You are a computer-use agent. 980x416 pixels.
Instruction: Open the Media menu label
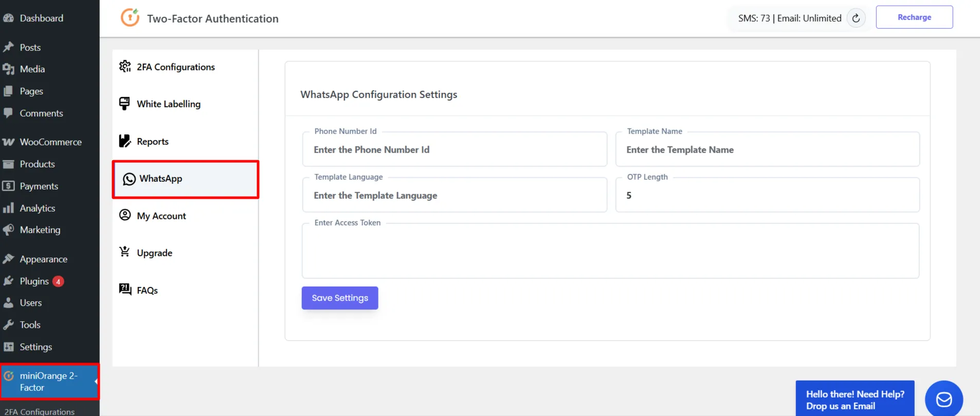pos(32,69)
